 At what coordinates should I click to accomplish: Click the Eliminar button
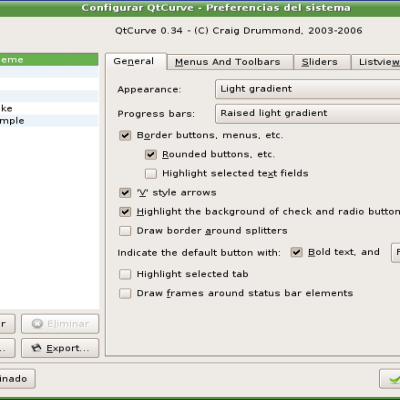tap(60, 324)
